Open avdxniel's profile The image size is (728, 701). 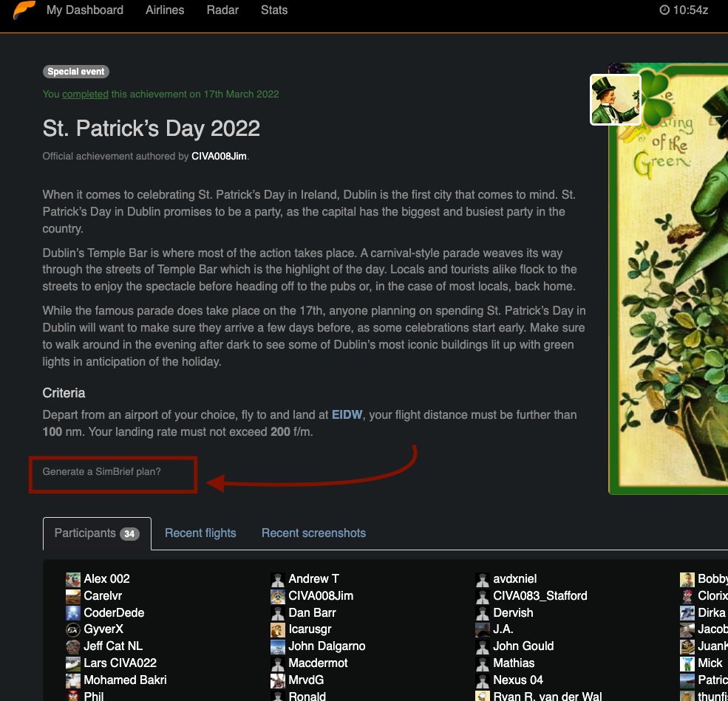point(515,579)
